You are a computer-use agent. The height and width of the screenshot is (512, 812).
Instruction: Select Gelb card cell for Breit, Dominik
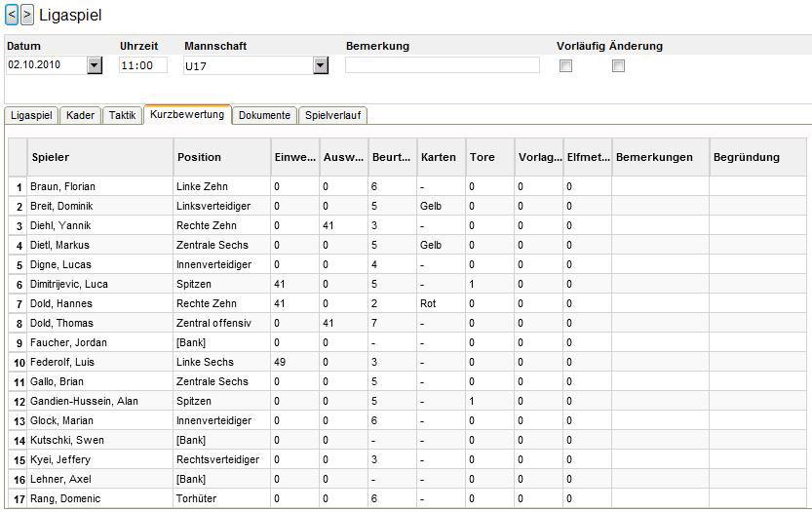tap(442, 206)
